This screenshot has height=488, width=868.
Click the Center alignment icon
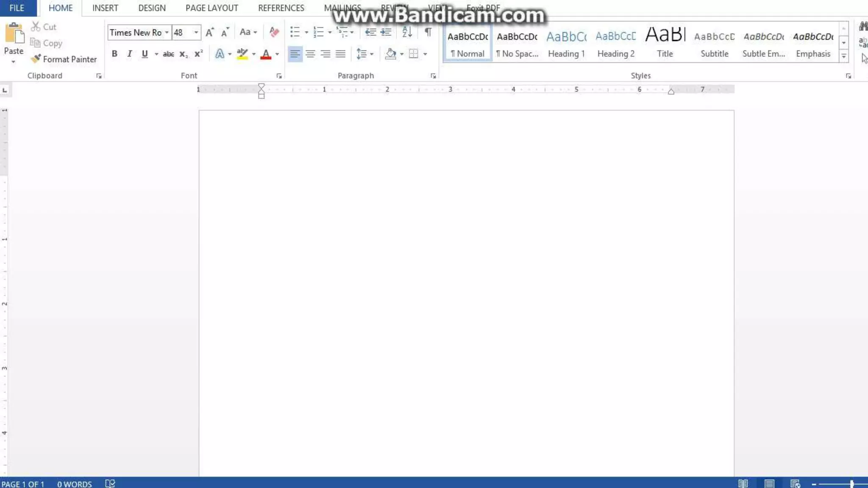310,54
